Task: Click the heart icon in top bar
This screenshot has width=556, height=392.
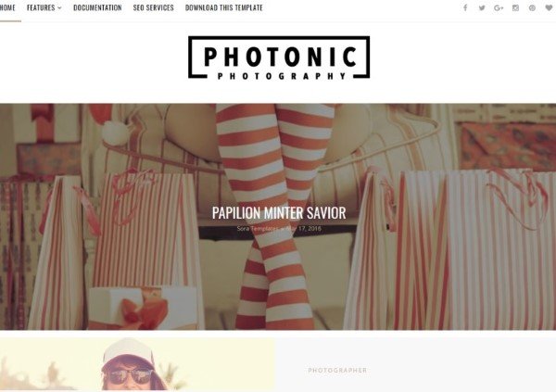Action: point(549,7)
